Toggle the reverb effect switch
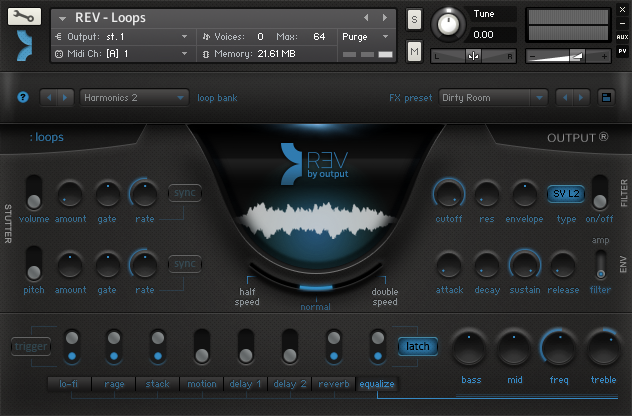 (334, 347)
